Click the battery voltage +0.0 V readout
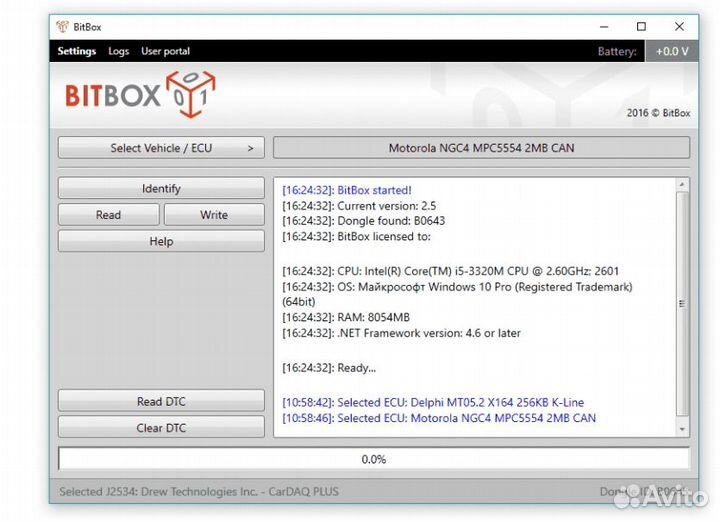Viewport: 720px width, 522px height. click(x=672, y=51)
